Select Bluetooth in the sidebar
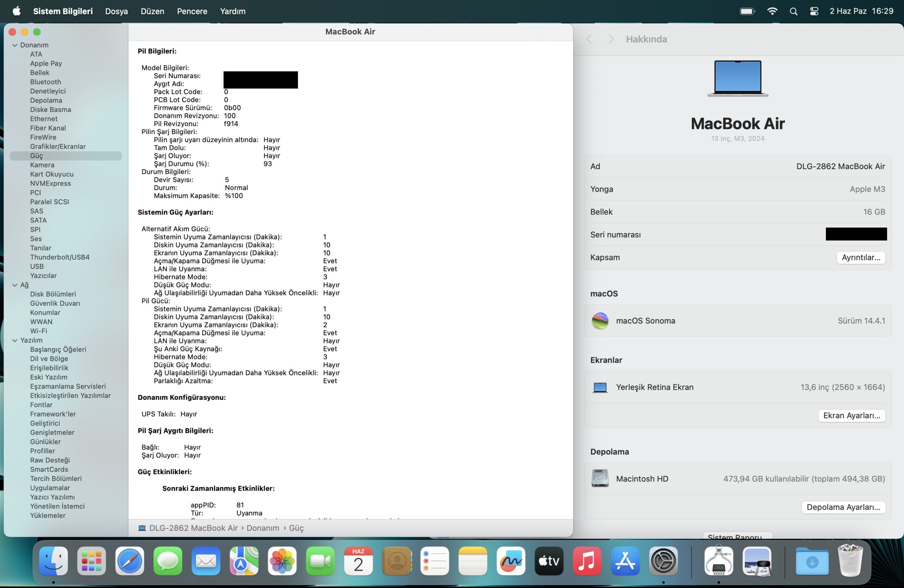 click(46, 82)
